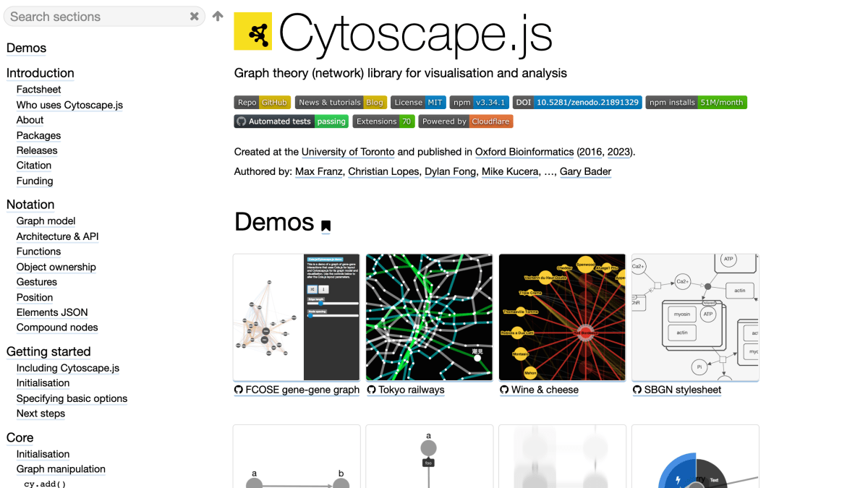Open Compound nodes in the sidebar

(x=57, y=328)
